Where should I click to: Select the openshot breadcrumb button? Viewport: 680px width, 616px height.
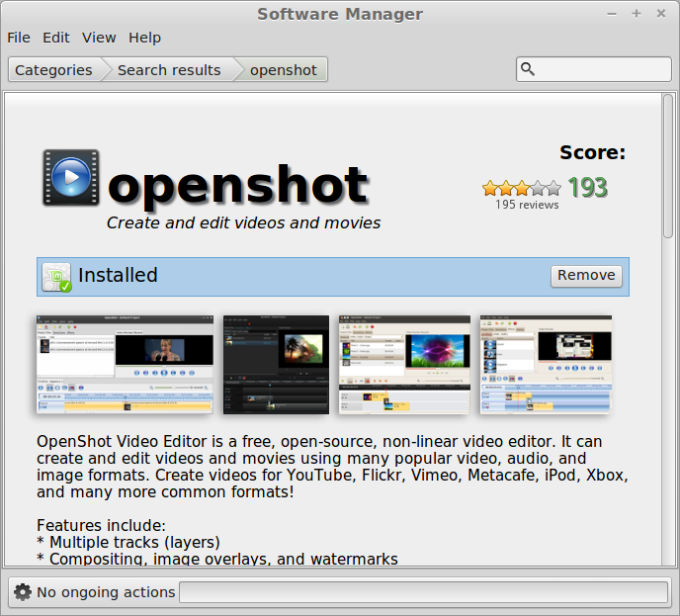pyautogui.click(x=284, y=70)
